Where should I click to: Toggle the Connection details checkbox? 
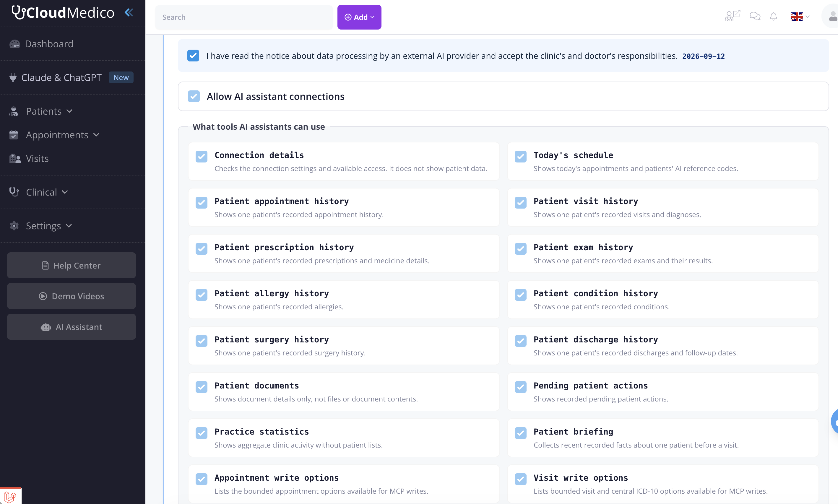tap(202, 157)
